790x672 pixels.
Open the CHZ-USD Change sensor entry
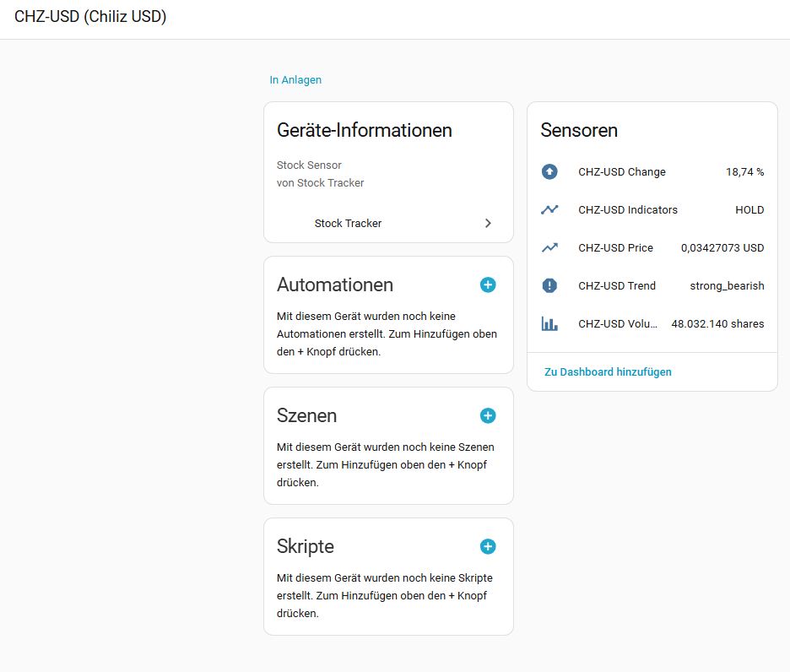[621, 172]
